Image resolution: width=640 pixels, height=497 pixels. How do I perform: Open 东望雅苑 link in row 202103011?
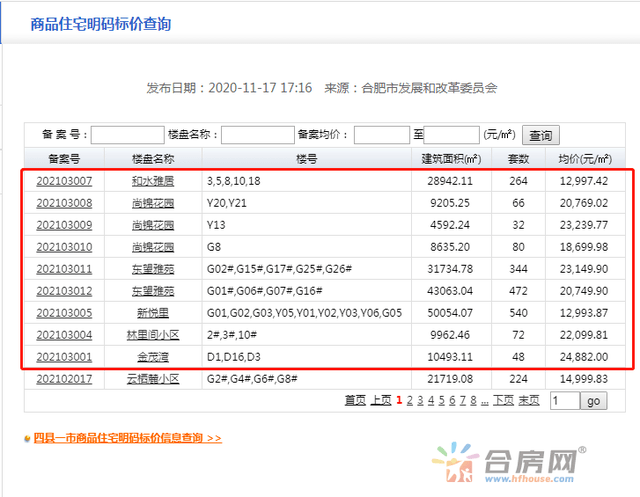153,269
